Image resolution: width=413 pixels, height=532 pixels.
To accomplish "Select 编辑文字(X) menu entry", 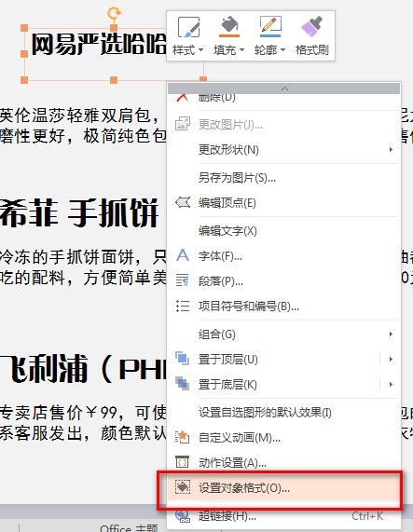I will click(227, 231).
